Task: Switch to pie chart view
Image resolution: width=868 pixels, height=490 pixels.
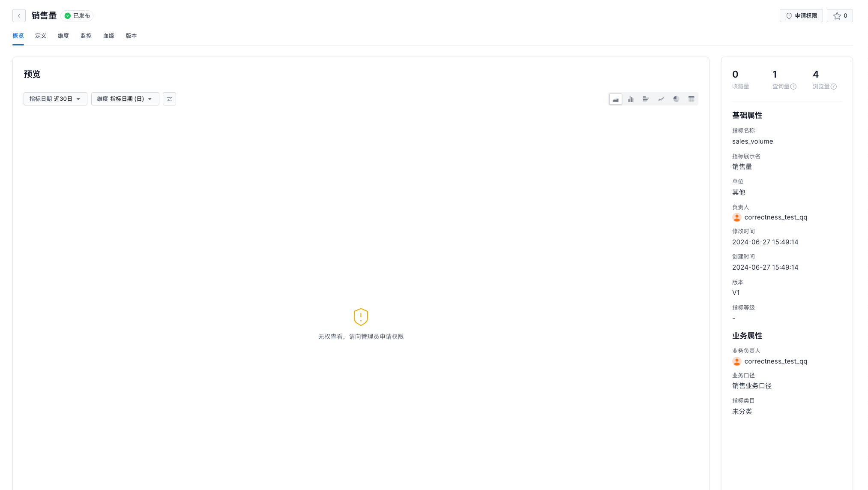Action: pos(676,99)
